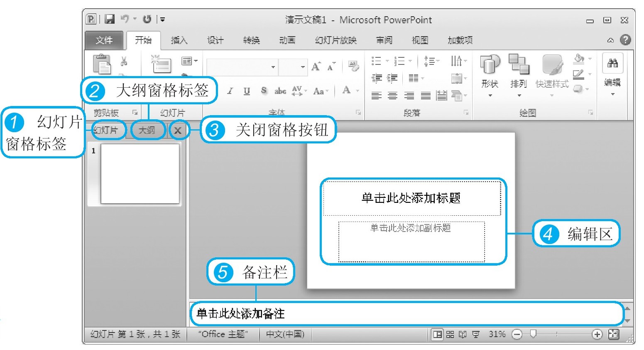The image size is (644, 350).
Task: Open the Character Spacing dropdown
Action: coord(299,91)
